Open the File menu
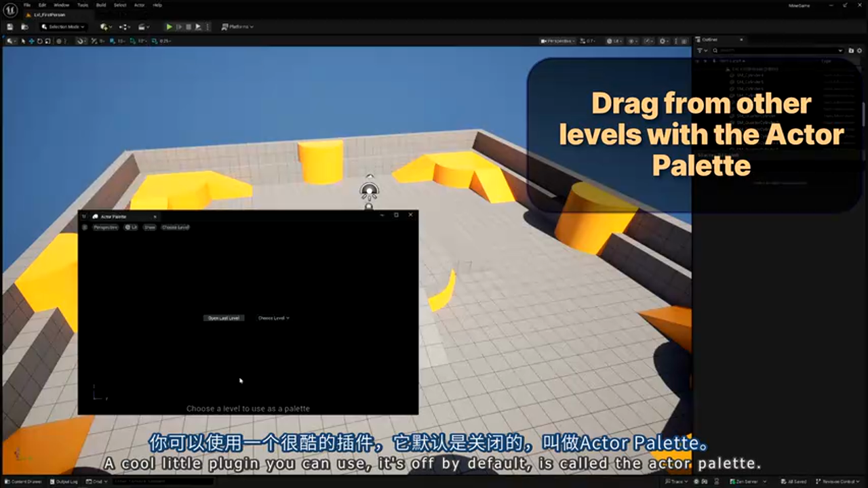This screenshot has height=488, width=868. (27, 5)
